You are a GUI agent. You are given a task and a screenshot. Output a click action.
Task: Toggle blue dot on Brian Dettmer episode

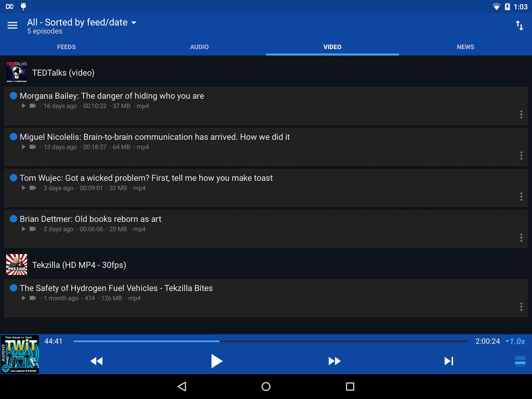tap(13, 219)
